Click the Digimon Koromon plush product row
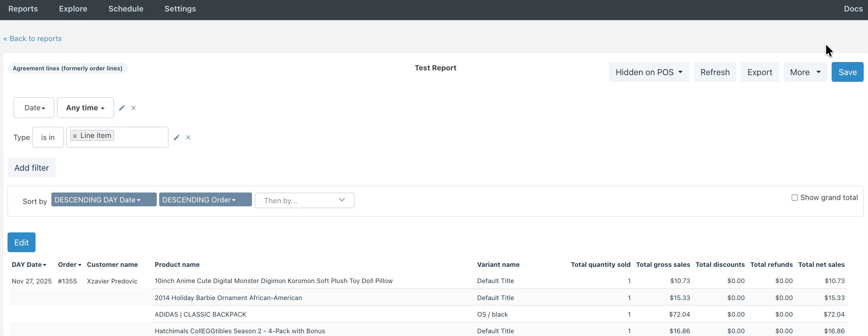Image resolution: width=868 pixels, height=336 pixels. [274, 281]
